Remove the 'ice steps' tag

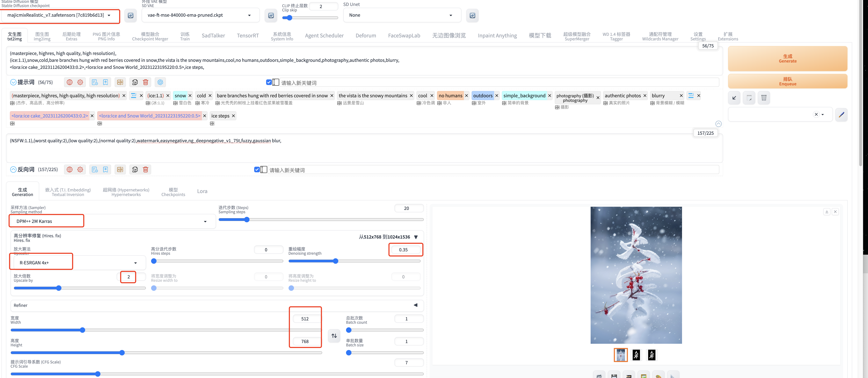[233, 116]
